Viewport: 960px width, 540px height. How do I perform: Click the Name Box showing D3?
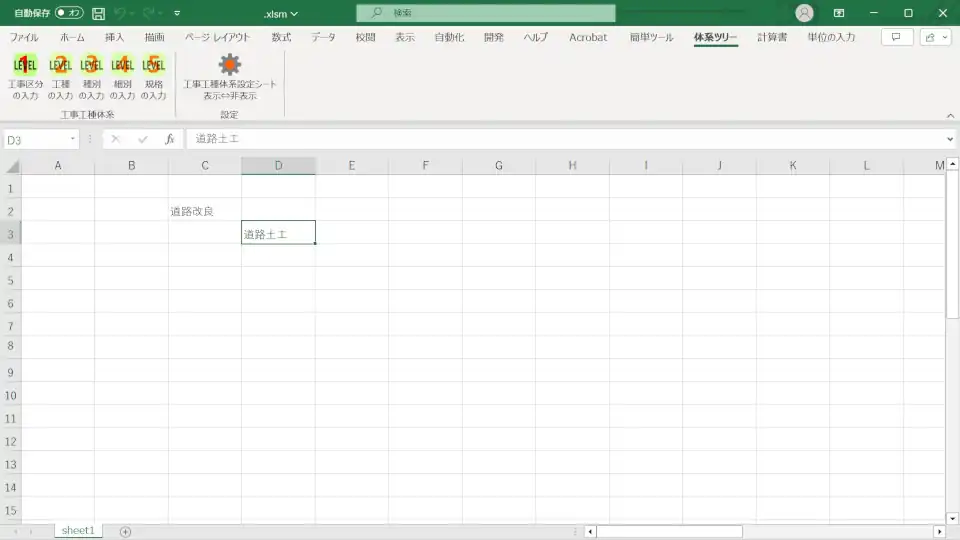click(x=34, y=140)
